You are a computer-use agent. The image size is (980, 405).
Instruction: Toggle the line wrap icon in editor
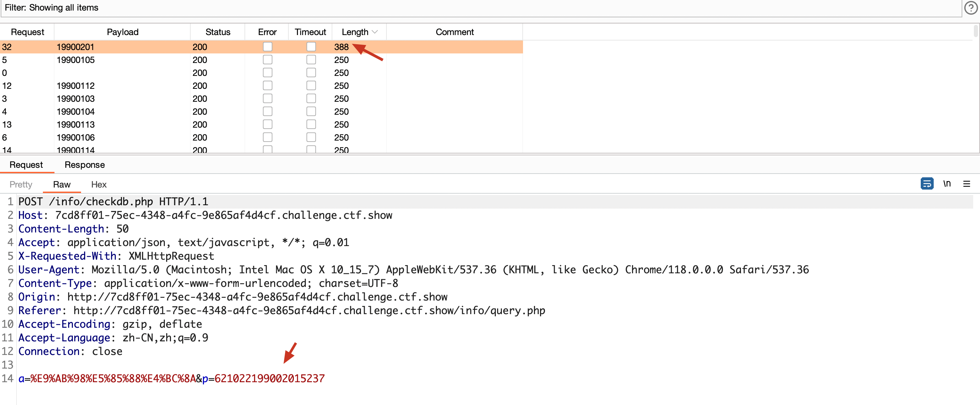coord(927,184)
